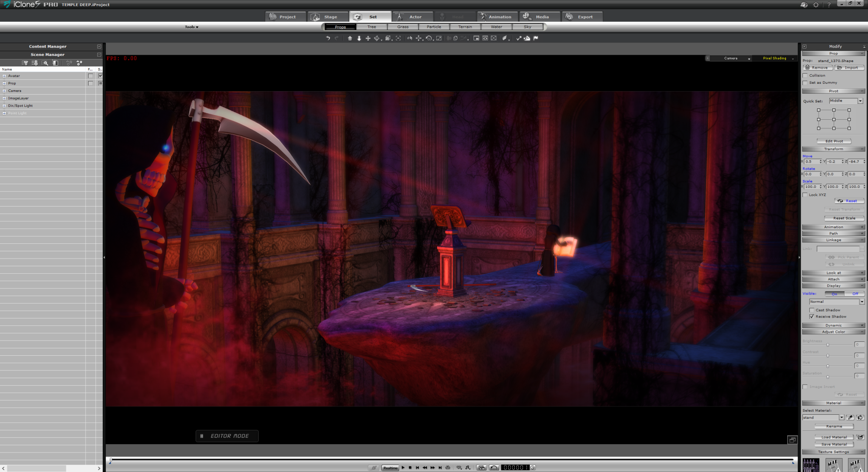
Task: Open the Normal display mode dropdown
Action: pyautogui.click(x=862, y=302)
